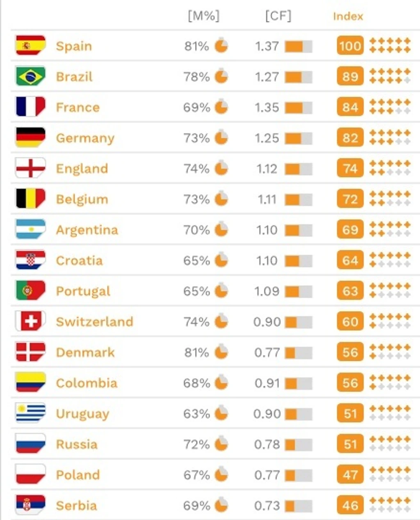
Task: Open the France country link
Action: (x=78, y=107)
